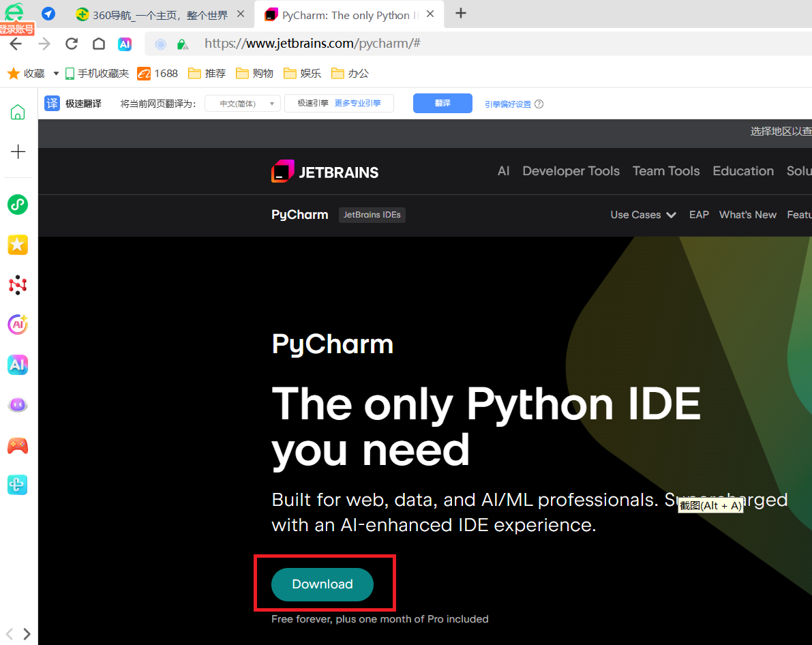Open the green mini-program sidebar icon
This screenshot has height=645, width=812.
click(18, 205)
